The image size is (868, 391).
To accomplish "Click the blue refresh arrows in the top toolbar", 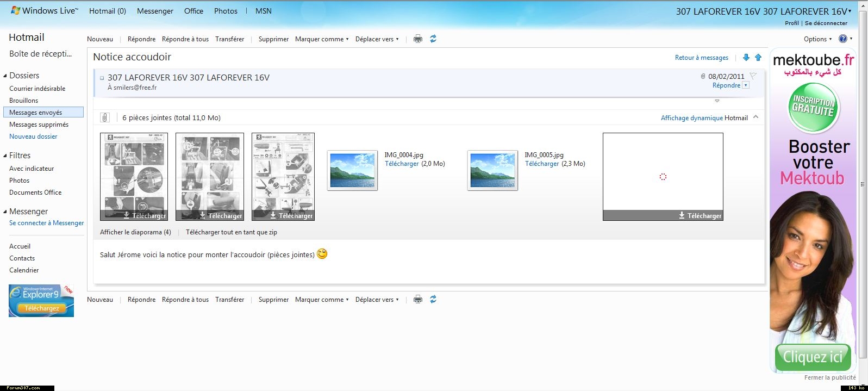I will click(433, 39).
